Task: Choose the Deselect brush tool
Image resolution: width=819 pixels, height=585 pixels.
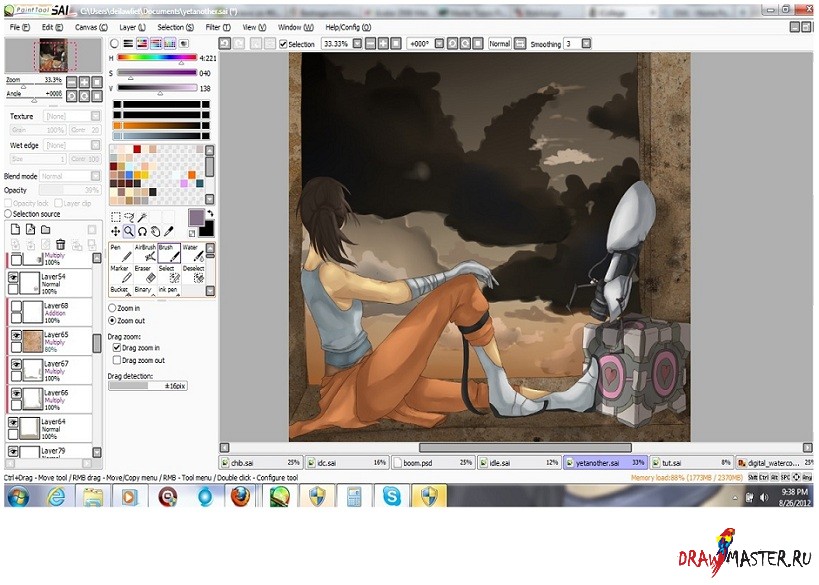Action: 193,274
